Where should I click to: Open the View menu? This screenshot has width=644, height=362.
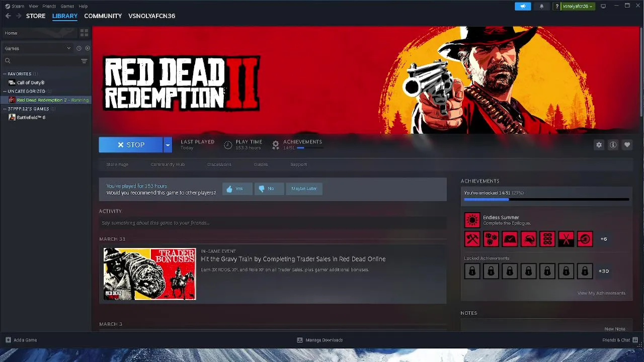coord(33,6)
